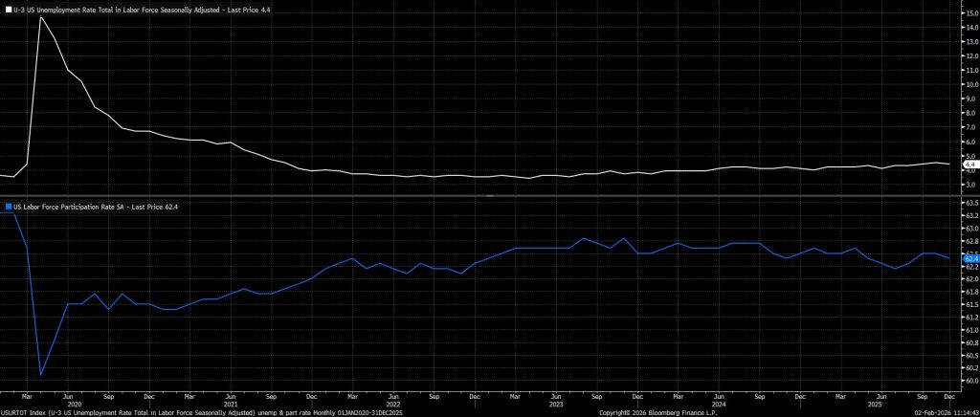Click the blue 62.4 last price axis tag
Screen dimensions: 980x417
969,258
